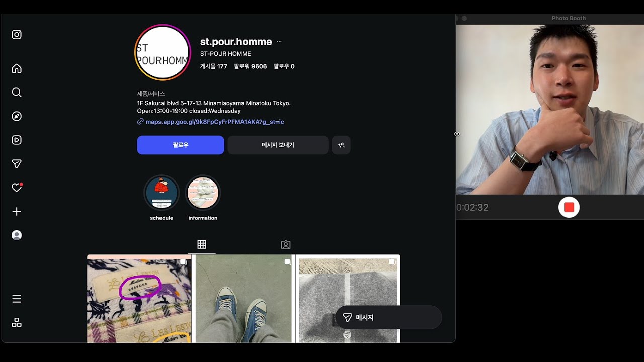Screen dimensions: 644x362
Task: Open the 팔로워 9606 followers list
Action: [250, 66]
